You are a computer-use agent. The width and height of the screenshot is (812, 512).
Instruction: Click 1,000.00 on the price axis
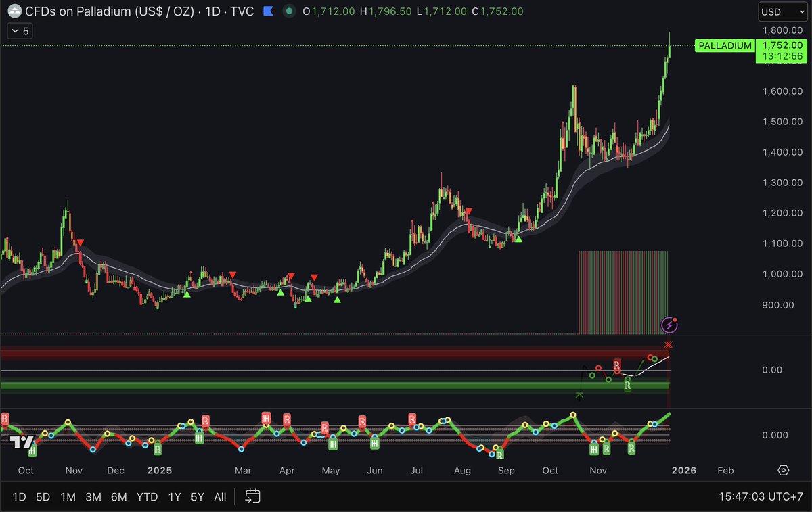tap(782, 274)
